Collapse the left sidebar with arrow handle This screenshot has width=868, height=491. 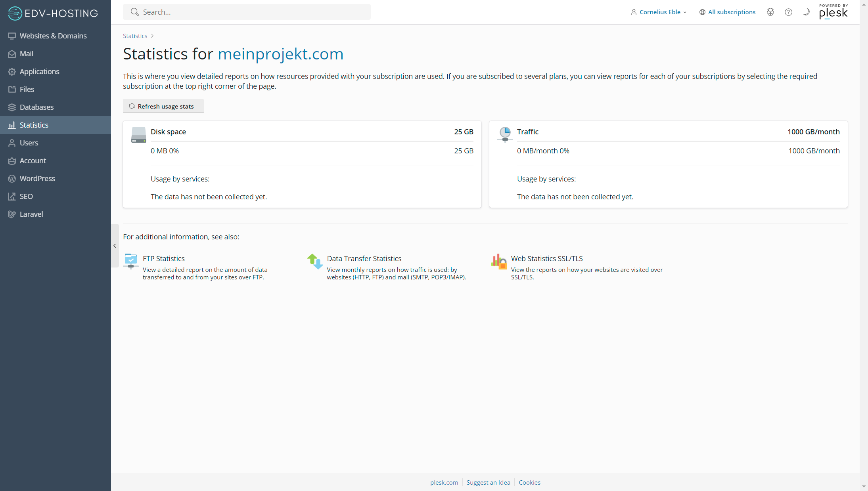tap(115, 246)
